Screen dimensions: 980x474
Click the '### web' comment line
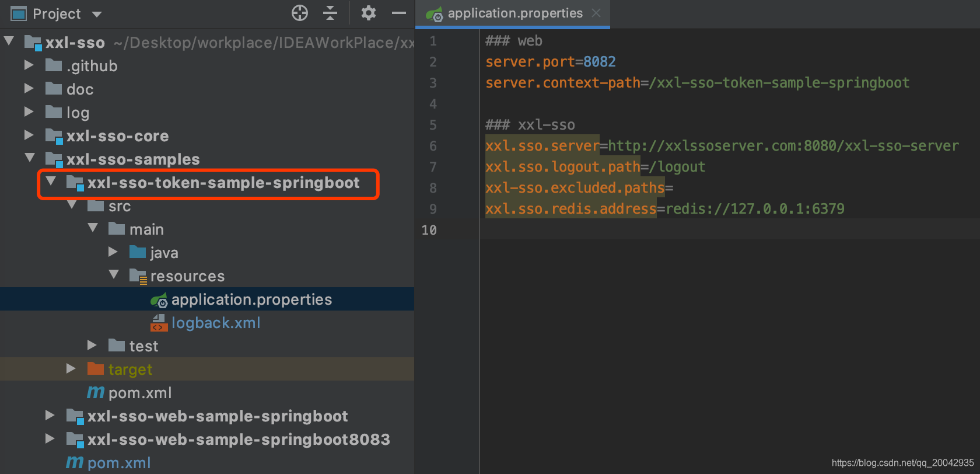tap(514, 41)
